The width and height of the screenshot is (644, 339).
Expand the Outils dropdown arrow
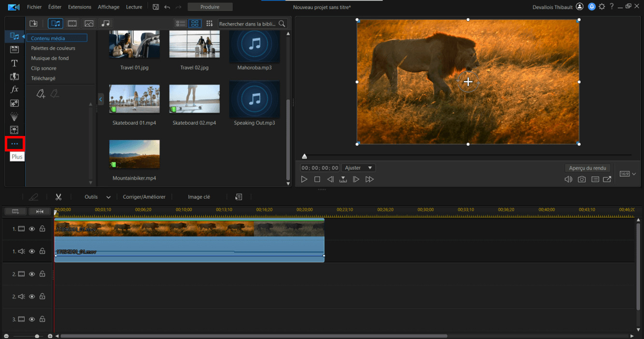pyautogui.click(x=109, y=197)
